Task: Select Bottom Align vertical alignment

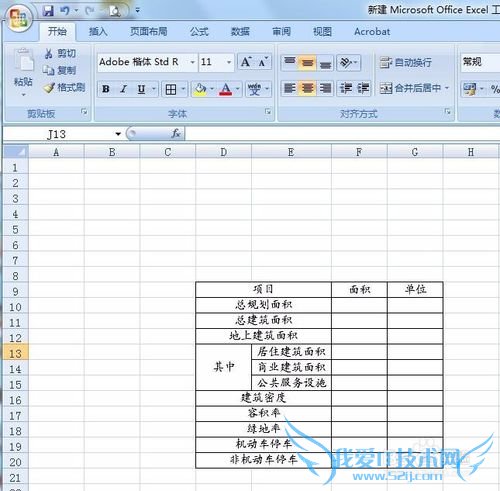Action: 325,62
